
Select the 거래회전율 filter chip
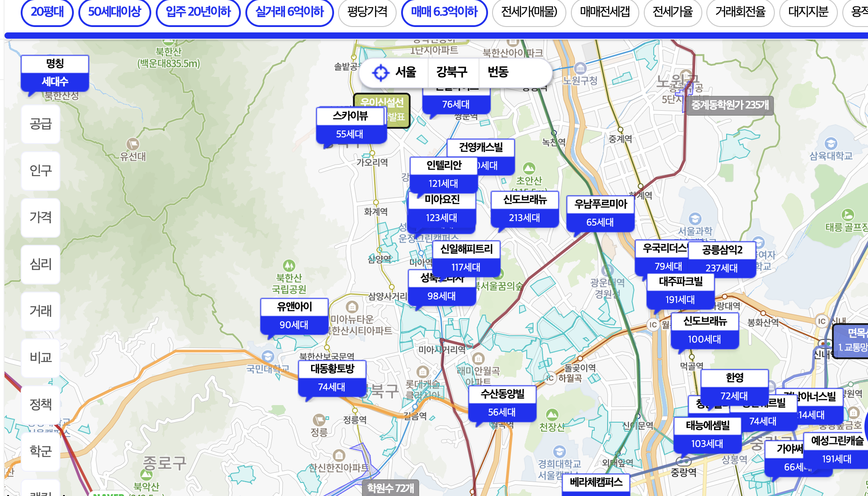point(741,12)
